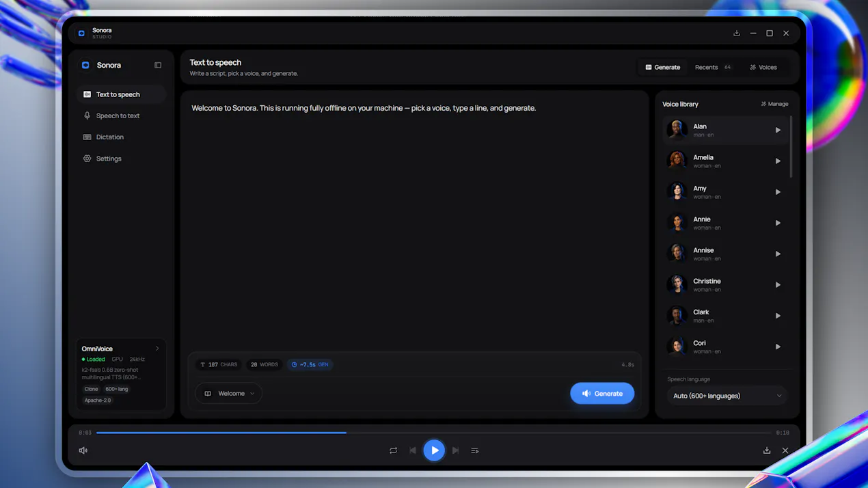Click into the script text area

pyautogui.click(x=415, y=222)
